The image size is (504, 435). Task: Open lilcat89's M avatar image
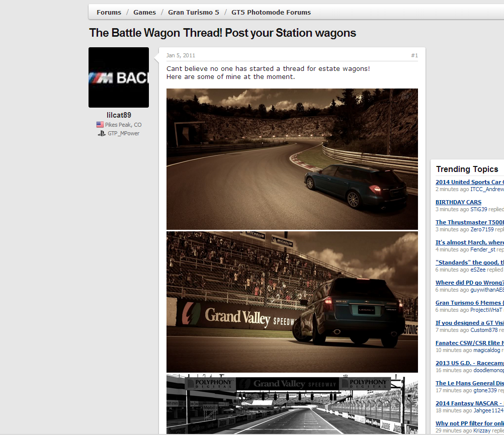coord(119,77)
